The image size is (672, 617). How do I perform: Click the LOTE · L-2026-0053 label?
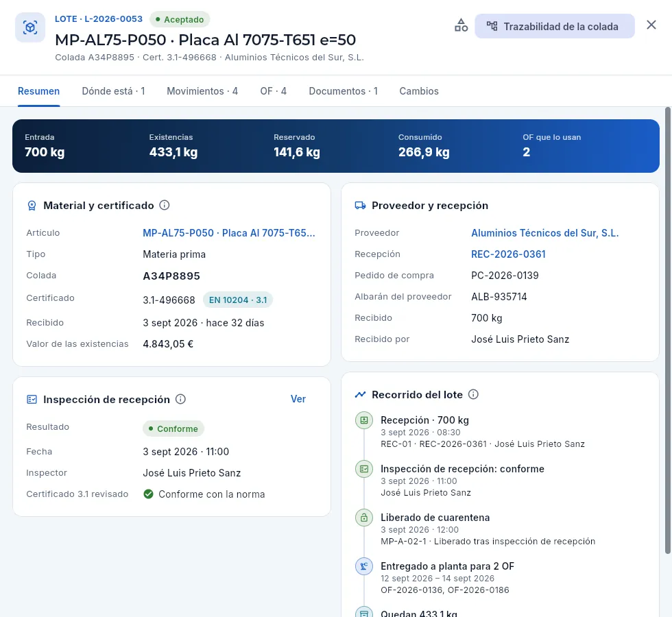pos(99,19)
